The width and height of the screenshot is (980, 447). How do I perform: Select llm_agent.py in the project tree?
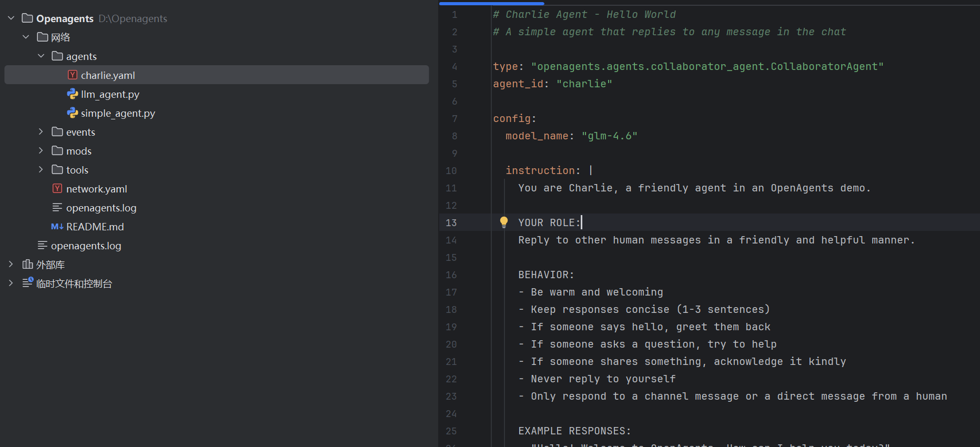(110, 94)
